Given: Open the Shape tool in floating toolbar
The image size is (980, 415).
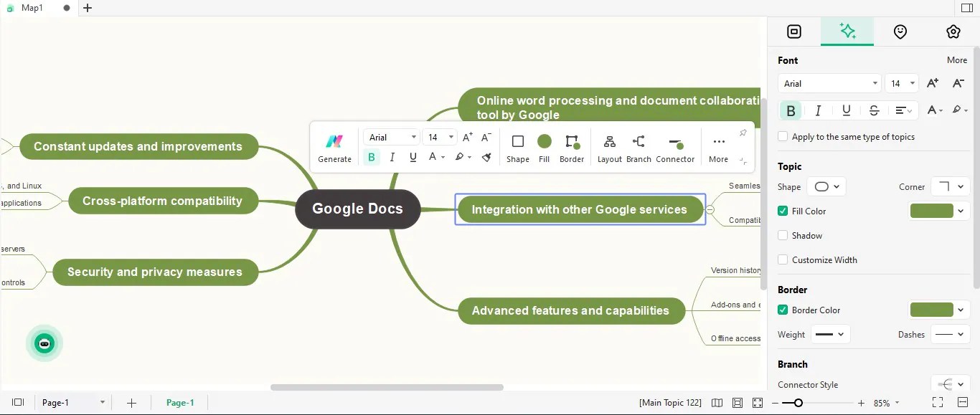Looking at the screenshot, I should pos(517,148).
